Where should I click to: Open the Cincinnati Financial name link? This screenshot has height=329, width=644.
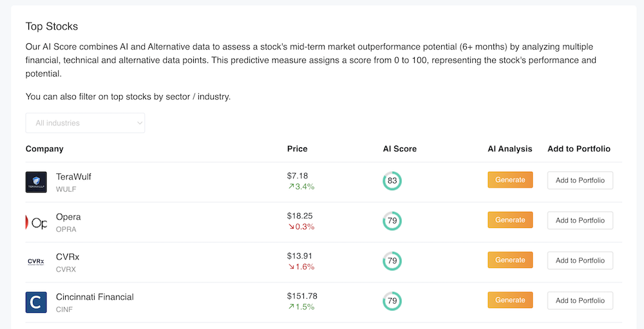(x=95, y=297)
